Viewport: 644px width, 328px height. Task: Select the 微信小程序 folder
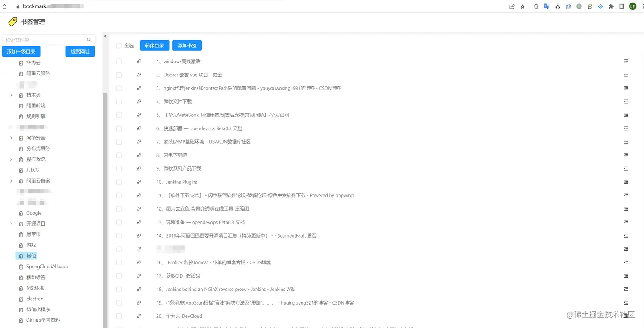pyautogui.click(x=38, y=310)
